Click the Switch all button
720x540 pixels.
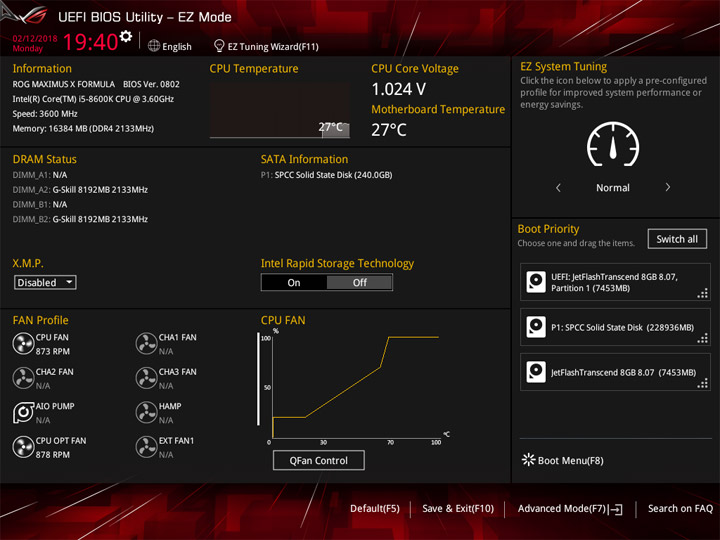[677, 239]
